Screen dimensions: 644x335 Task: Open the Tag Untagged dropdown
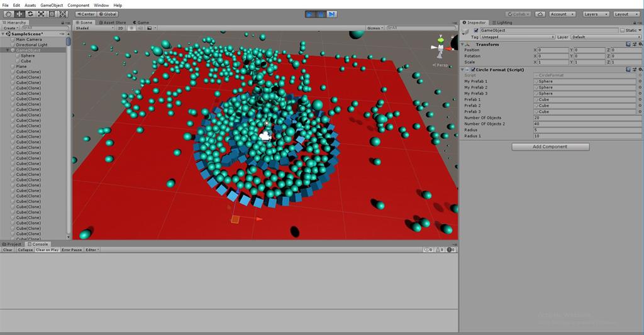click(x=518, y=37)
